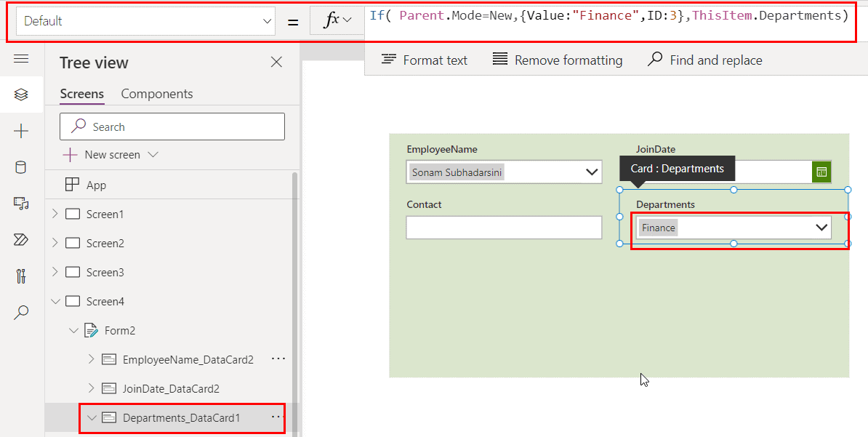Switch to the Screens tab
This screenshot has width=868, height=437.
tap(81, 93)
